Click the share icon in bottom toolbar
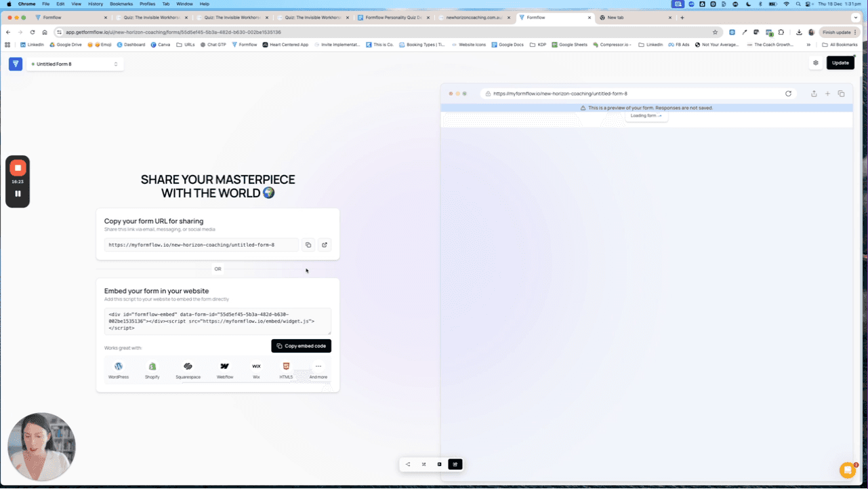The image size is (868, 489). 408,465
